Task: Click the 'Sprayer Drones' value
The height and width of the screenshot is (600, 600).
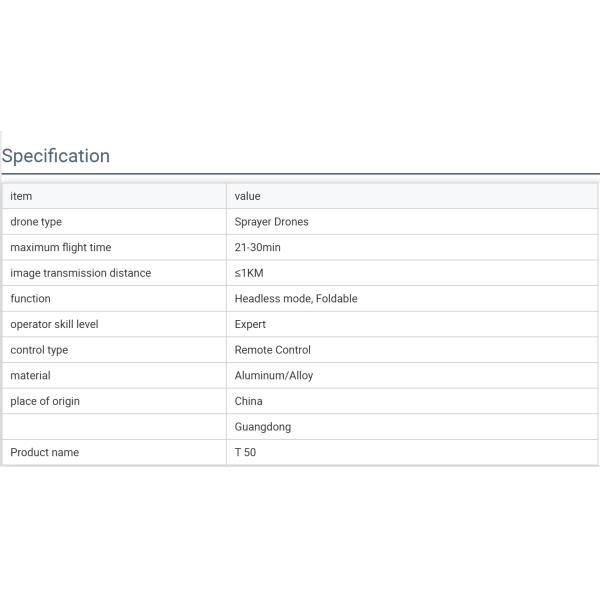Action: coord(271,222)
